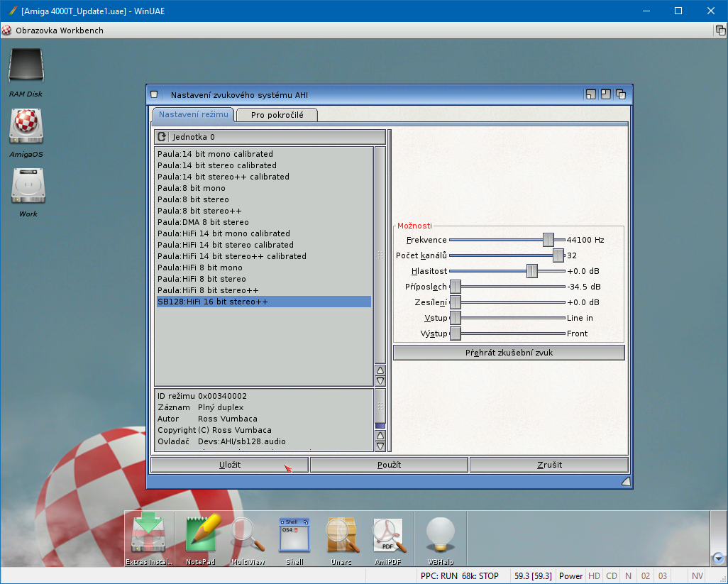
Task: Launch AmiPDF from the dock
Action: [389, 535]
